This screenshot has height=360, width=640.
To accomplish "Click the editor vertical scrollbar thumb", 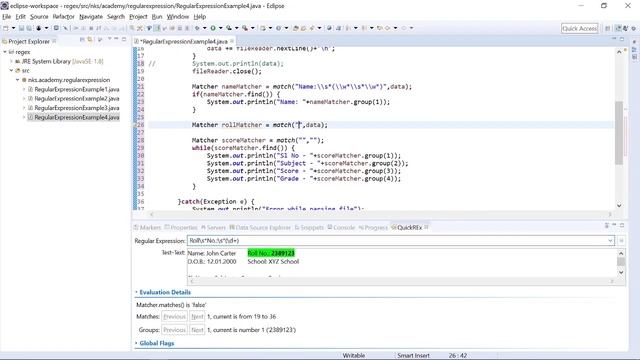I will pyautogui.click(x=619, y=133).
